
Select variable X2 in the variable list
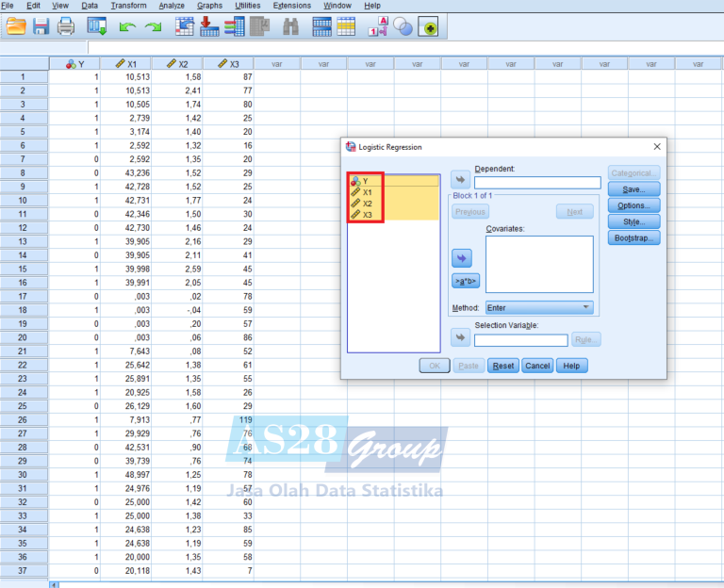click(368, 204)
